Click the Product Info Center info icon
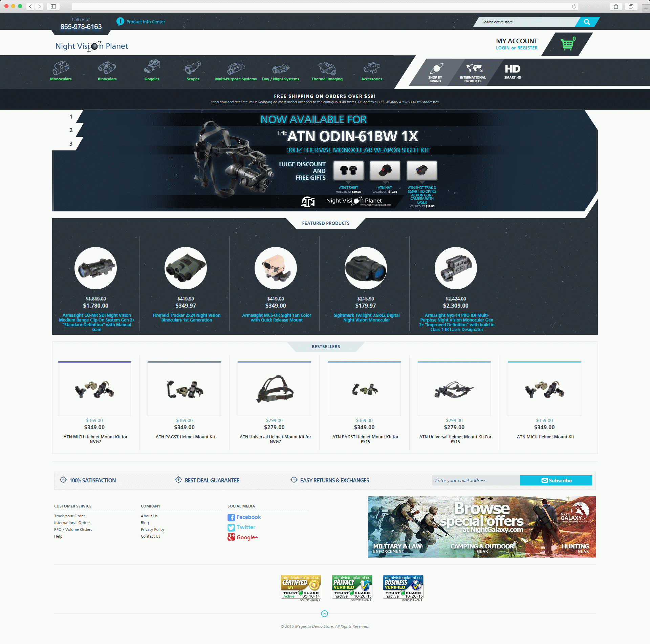 [120, 22]
